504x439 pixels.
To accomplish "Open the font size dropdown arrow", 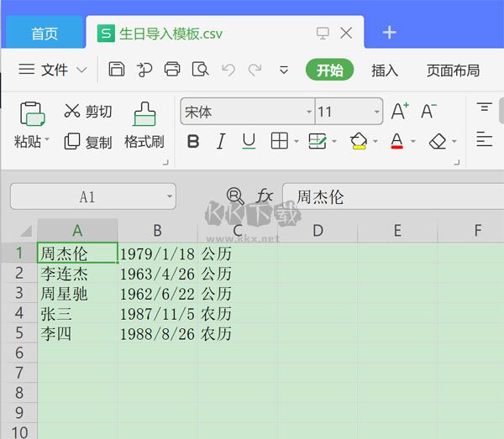I will tap(376, 112).
